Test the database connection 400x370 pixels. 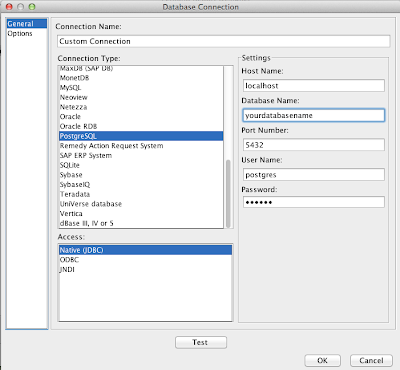coord(201,342)
